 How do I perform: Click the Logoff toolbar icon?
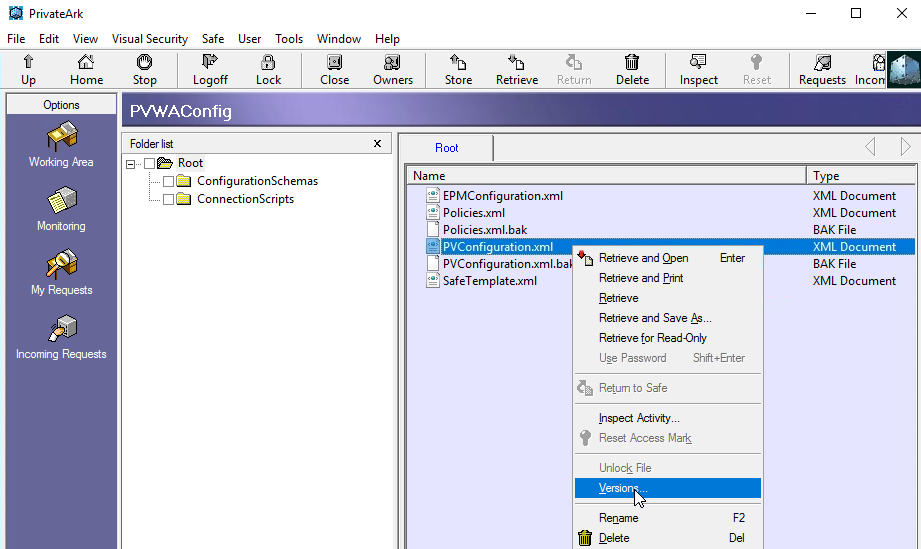click(210, 69)
